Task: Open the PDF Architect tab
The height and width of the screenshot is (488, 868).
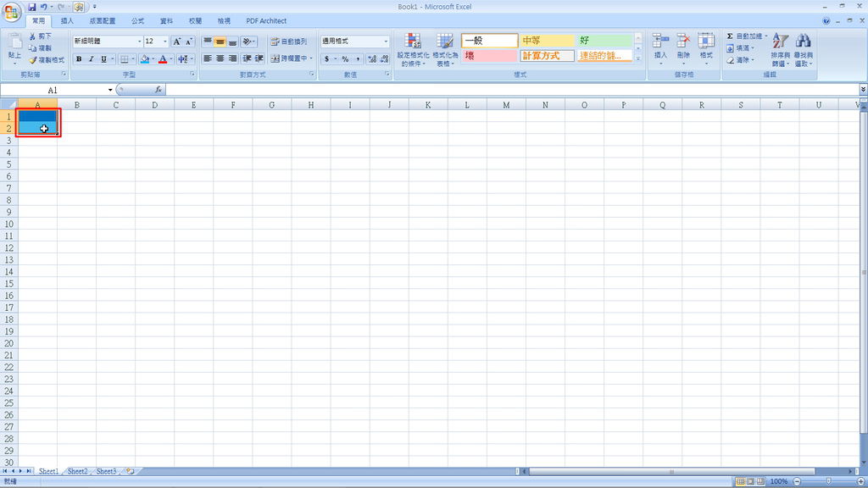Action: pos(266,21)
